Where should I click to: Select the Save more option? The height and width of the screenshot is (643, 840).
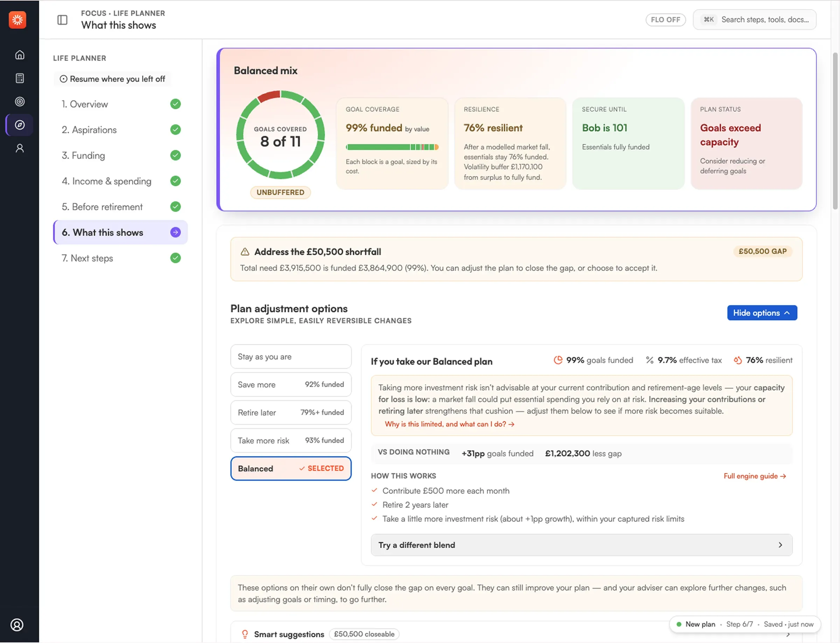point(290,384)
